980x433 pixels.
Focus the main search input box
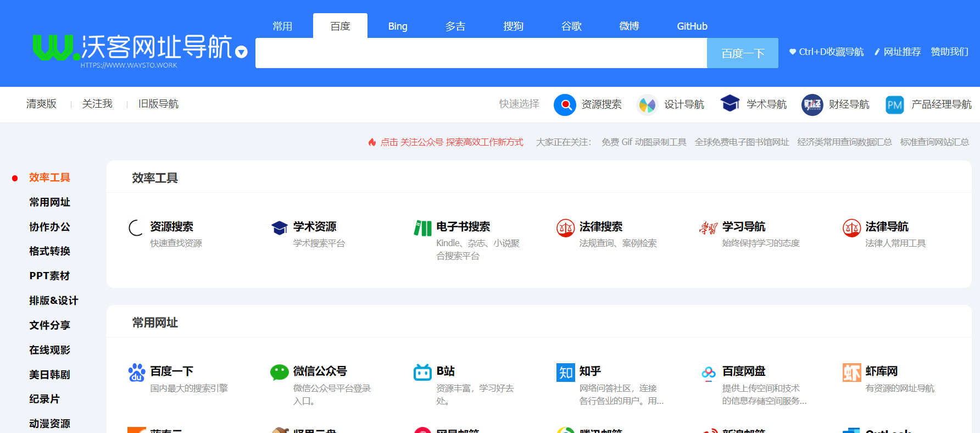coord(481,53)
